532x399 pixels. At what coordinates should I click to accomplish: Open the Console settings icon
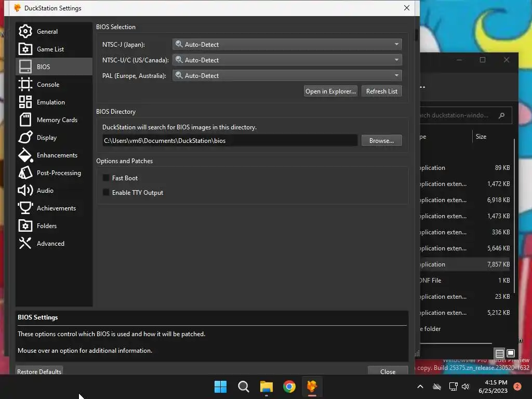click(25, 84)
